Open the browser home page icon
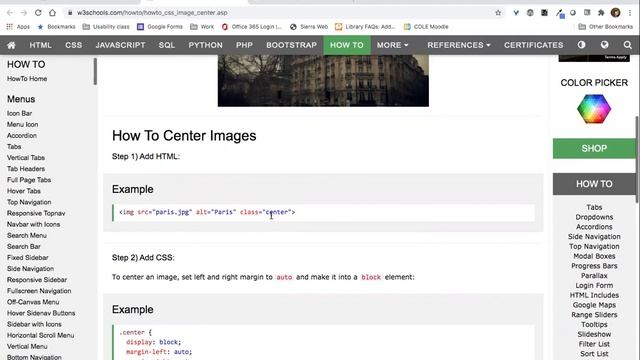The height and width of the screenshot is (360, 640). tap(52, 13)
